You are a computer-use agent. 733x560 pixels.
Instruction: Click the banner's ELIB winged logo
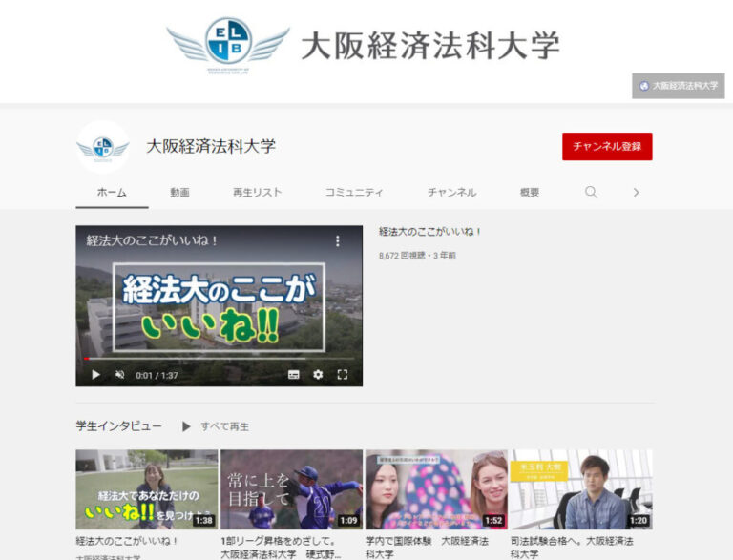228,44
